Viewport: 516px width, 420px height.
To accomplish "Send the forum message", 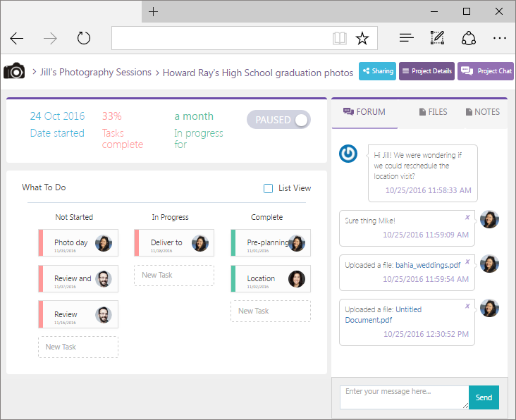I will [484, 397].
